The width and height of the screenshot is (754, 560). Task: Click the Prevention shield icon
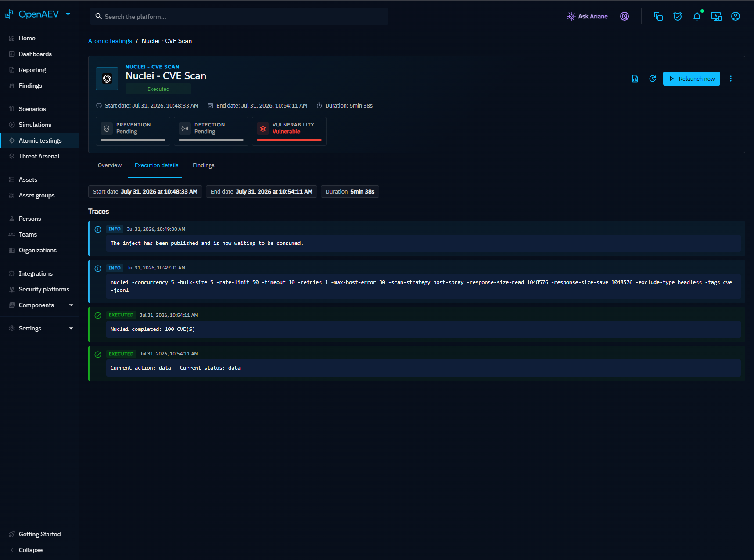(107, 129)
